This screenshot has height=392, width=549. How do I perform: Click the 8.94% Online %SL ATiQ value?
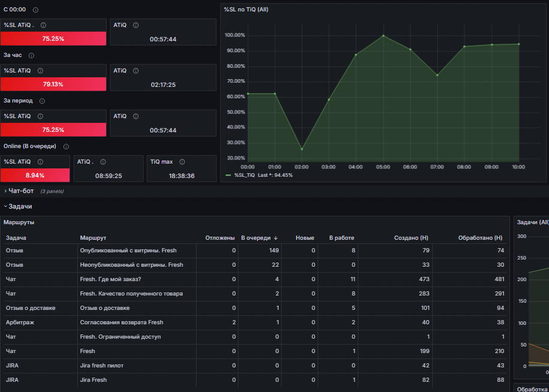pos(35,176)
